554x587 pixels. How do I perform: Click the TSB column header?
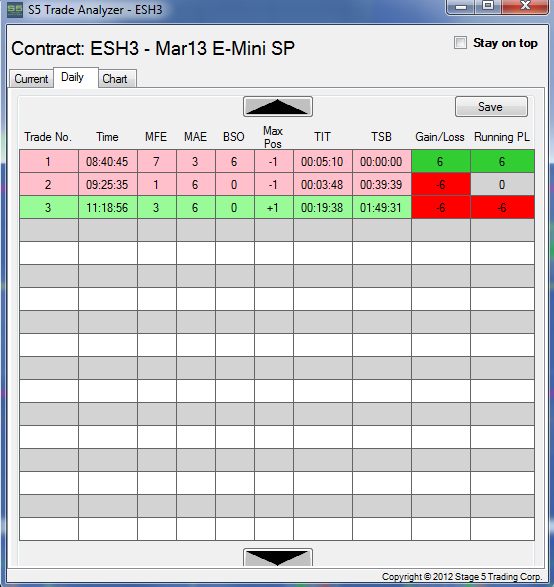[x=381, y=137]
